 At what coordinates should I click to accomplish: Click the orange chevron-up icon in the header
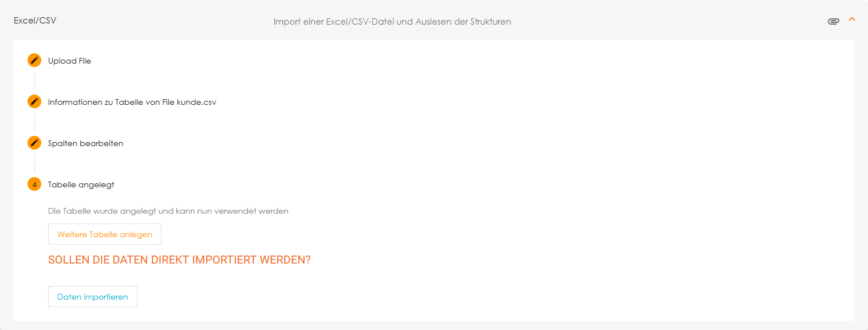click(852, 19)
